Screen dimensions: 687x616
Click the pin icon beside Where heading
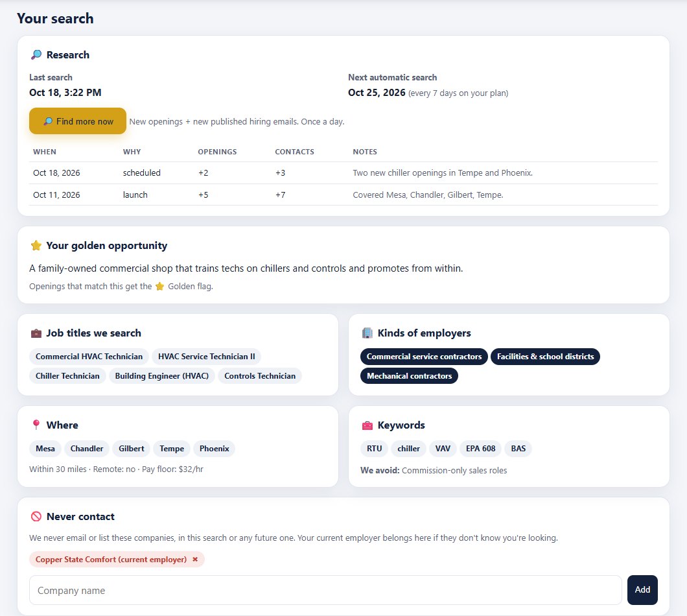[36, 425]
